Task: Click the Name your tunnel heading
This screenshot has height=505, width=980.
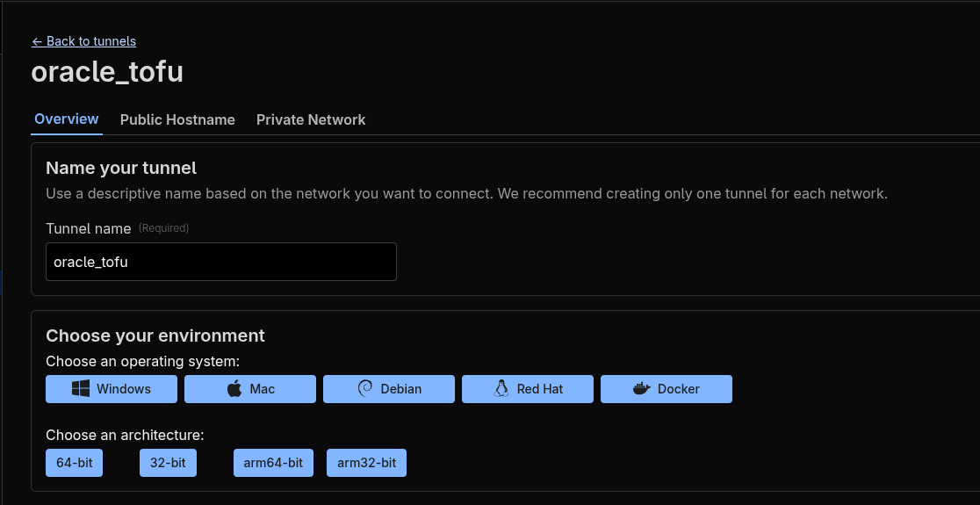Action: (x=121, y=168)
